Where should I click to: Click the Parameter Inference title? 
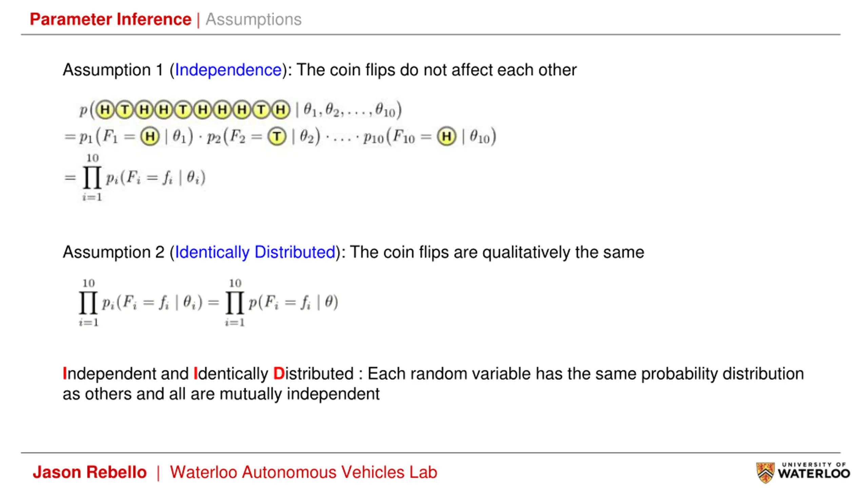click(x=111, y=19)
